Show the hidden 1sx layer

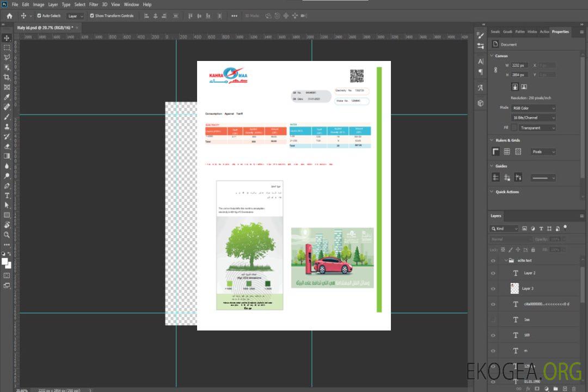(493, 320)
